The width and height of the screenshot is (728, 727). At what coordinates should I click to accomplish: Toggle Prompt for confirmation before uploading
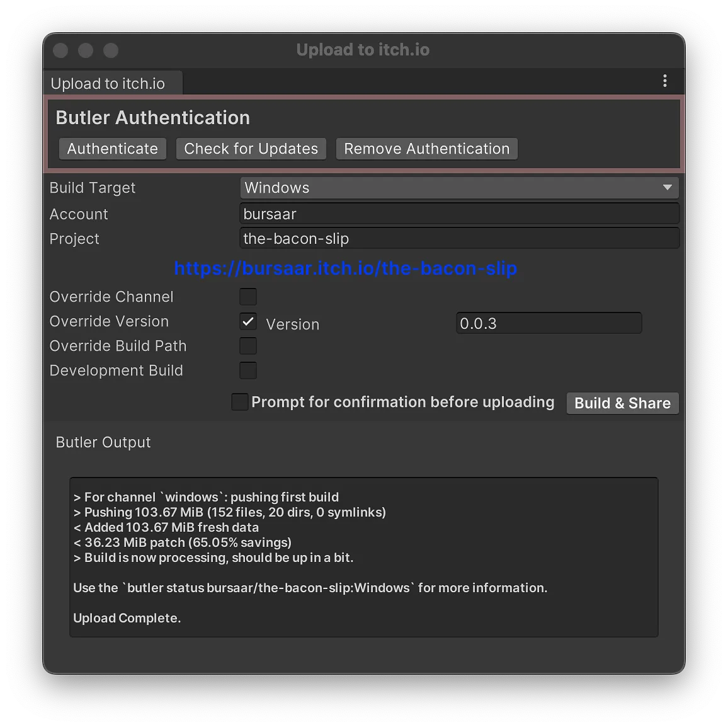click(x=240, y=402)
